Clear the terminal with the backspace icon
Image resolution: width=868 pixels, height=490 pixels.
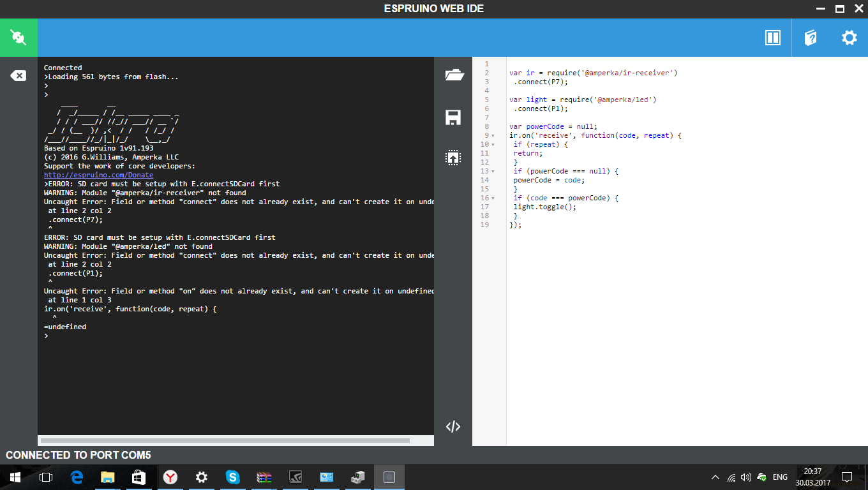[x=19, y=76]
